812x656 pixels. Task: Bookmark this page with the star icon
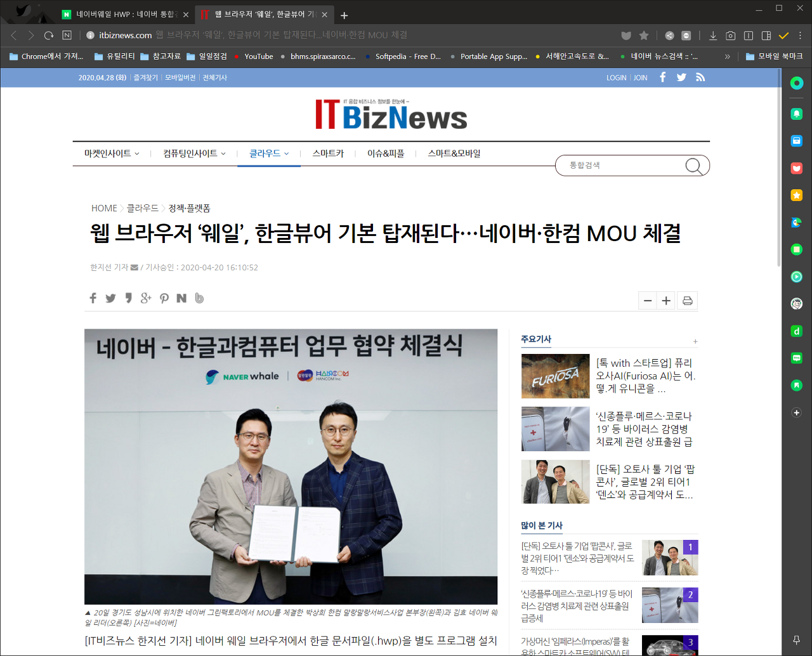point(644,36)
